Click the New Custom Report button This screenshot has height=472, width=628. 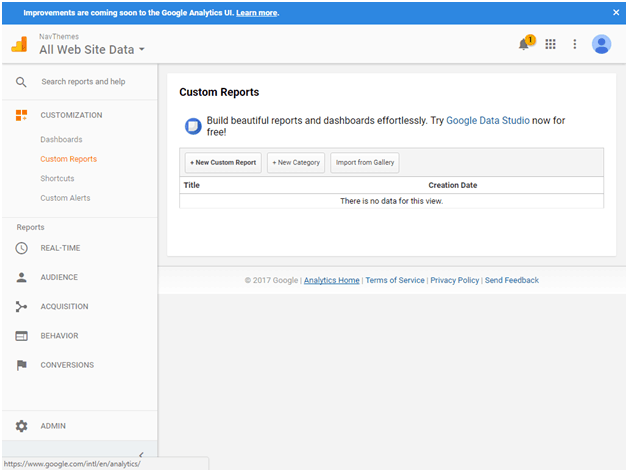(223, 163)
